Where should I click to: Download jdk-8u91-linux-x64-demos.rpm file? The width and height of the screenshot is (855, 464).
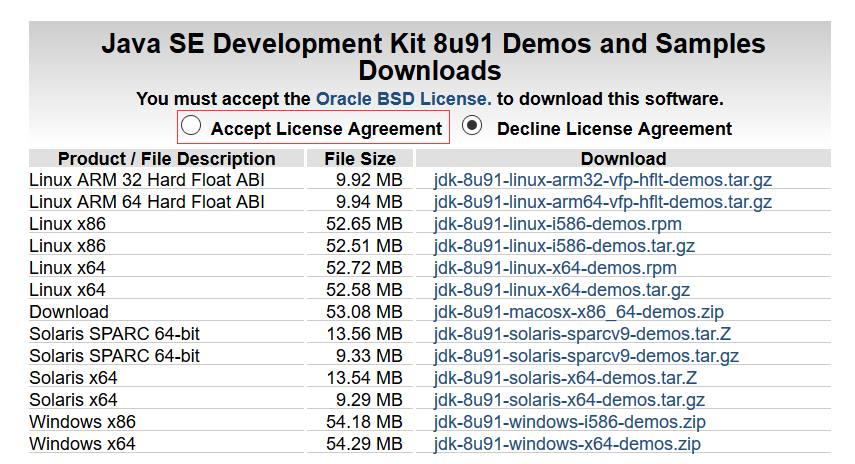555,268
